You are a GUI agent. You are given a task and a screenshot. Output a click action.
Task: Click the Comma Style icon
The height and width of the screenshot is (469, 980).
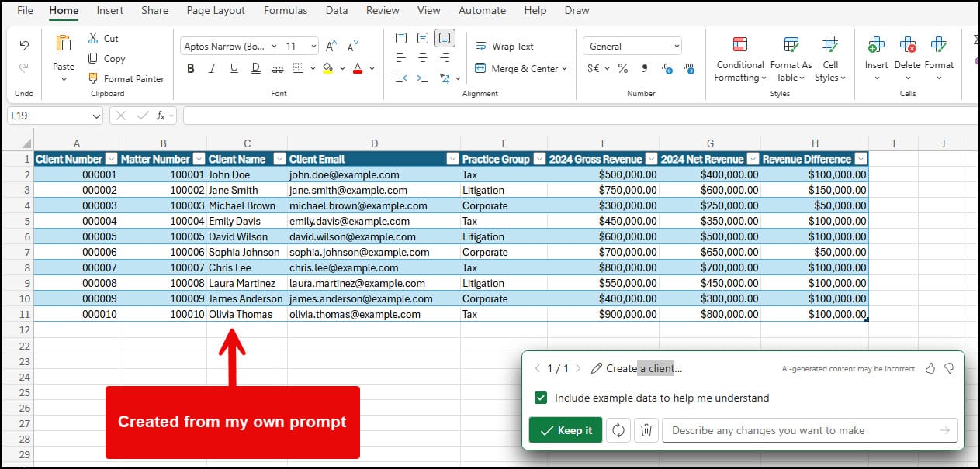[x=644, y=68]
